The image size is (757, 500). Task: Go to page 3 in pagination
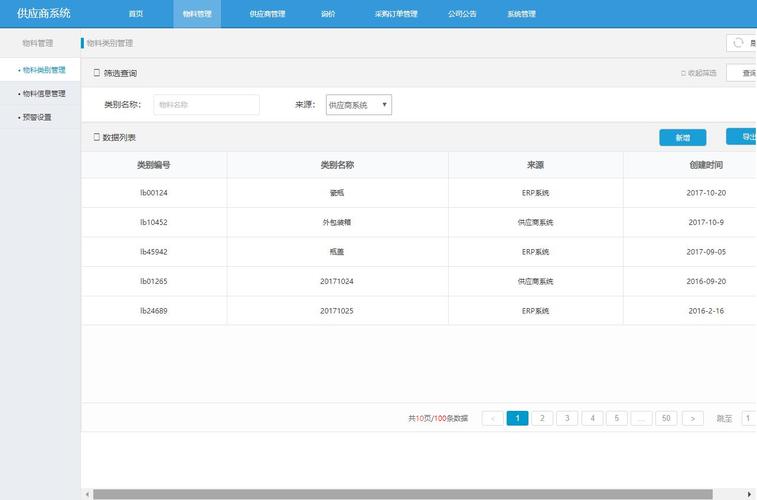click(567, 418)
